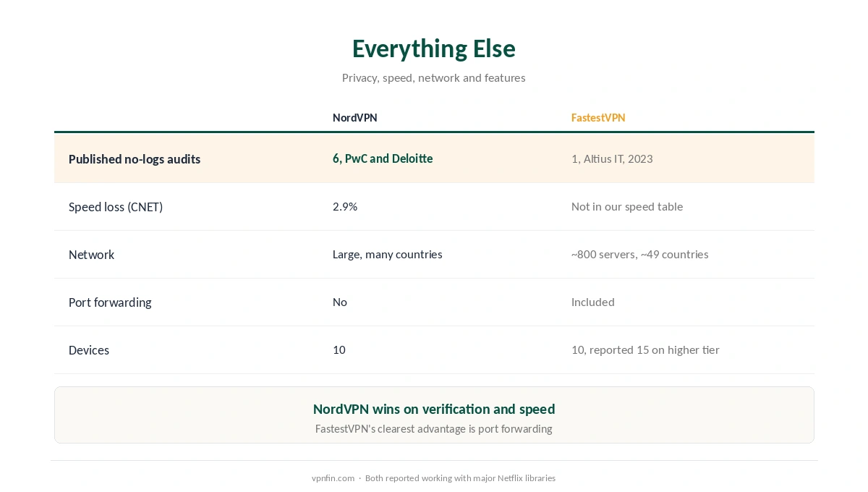Select the 'Speed loss (CNET)' row label
Viewport: 868px width, 492px height.
coord(116,207)
